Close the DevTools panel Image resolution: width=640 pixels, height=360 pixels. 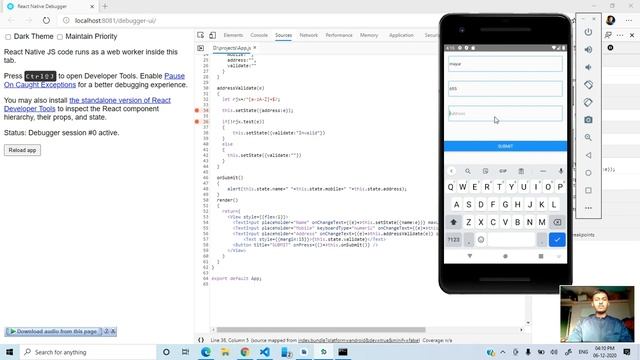point(632,36)
